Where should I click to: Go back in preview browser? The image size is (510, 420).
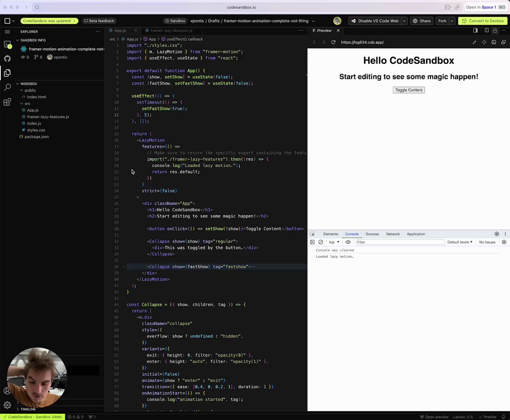pyautogui.click(x=314, y=42)
